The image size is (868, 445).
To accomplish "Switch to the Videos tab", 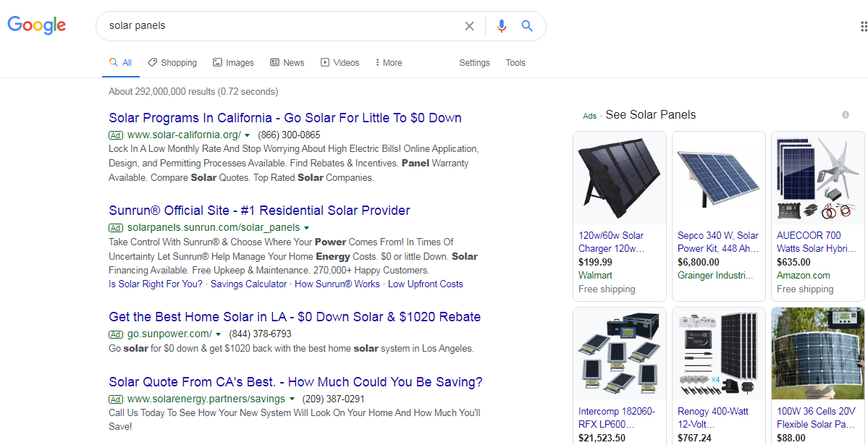I will [x=340, y=62].
